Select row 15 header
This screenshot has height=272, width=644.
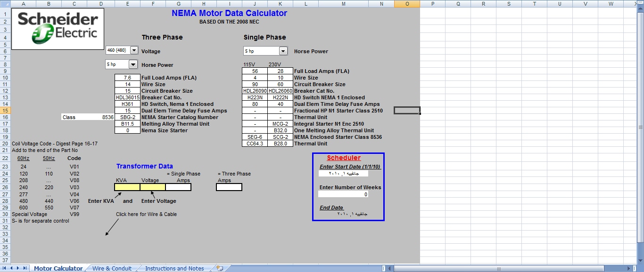coord(5,111)
